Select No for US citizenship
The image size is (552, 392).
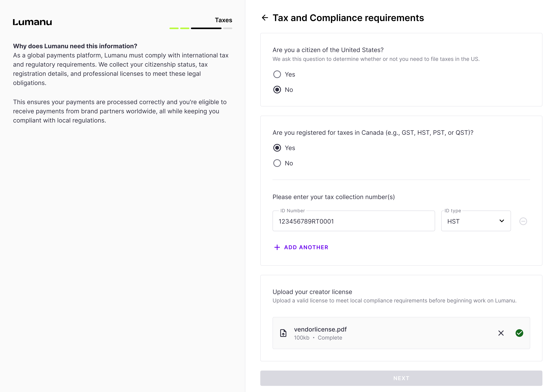[277, 90]
